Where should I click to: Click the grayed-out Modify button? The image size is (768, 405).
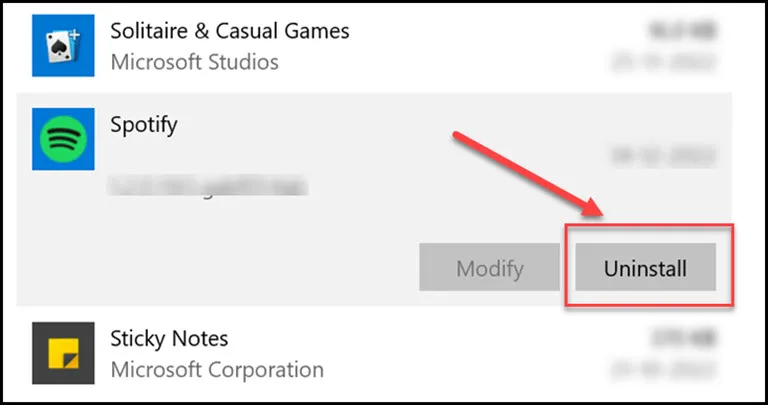pyautogui.click(x=489, y=268)
